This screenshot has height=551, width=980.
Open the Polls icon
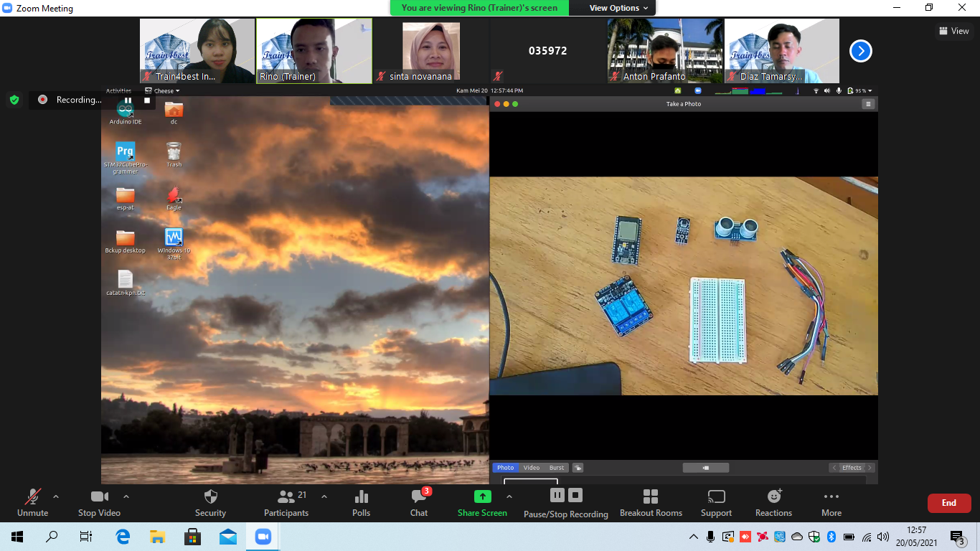click(362, 497)
